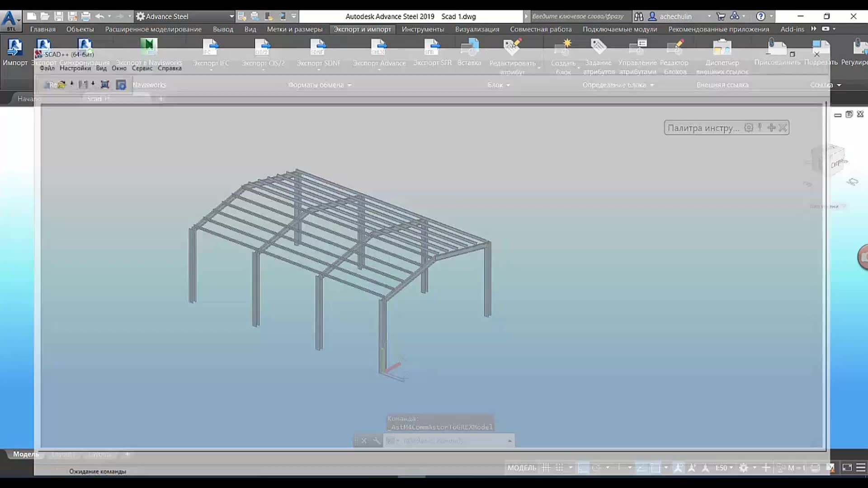This screenshot has width=868, height=488.
Task: Click the Управление атрибутами icon
Action: (x=637, y=47)
